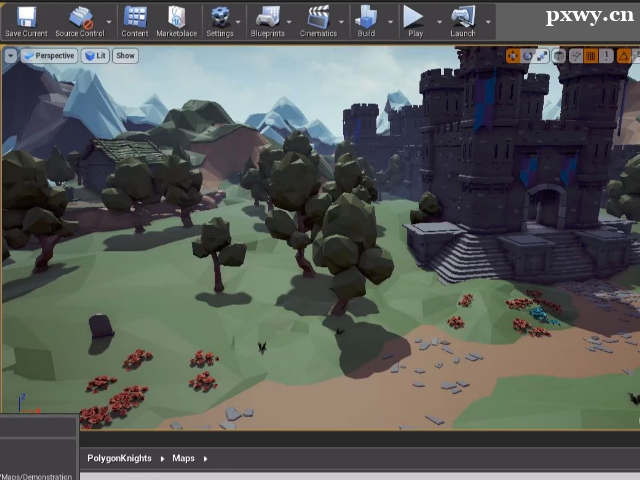
Task: Open Source Control from the toolbar
Action: click(x=79, y=20)
